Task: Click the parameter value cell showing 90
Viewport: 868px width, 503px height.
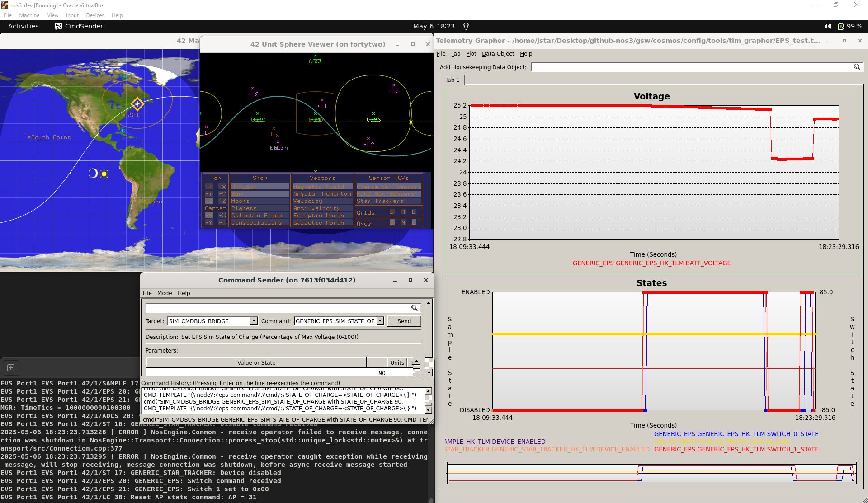Action: coord(266,373)
